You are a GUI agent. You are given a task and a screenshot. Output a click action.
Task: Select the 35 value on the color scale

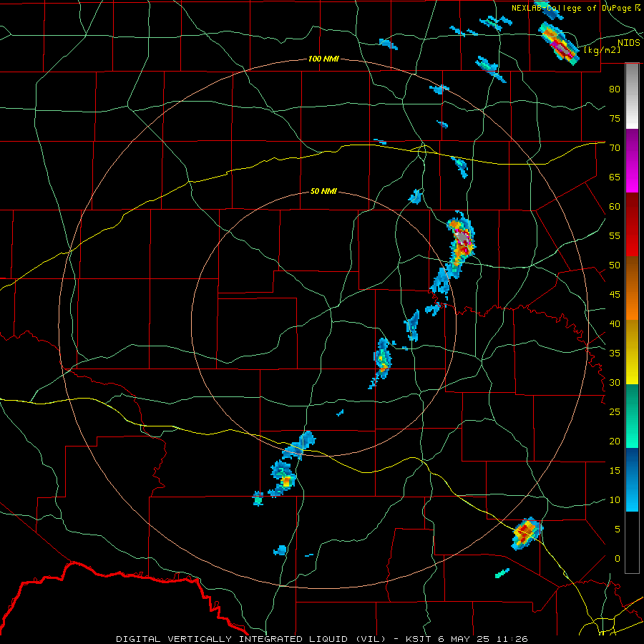click(615, 353)
